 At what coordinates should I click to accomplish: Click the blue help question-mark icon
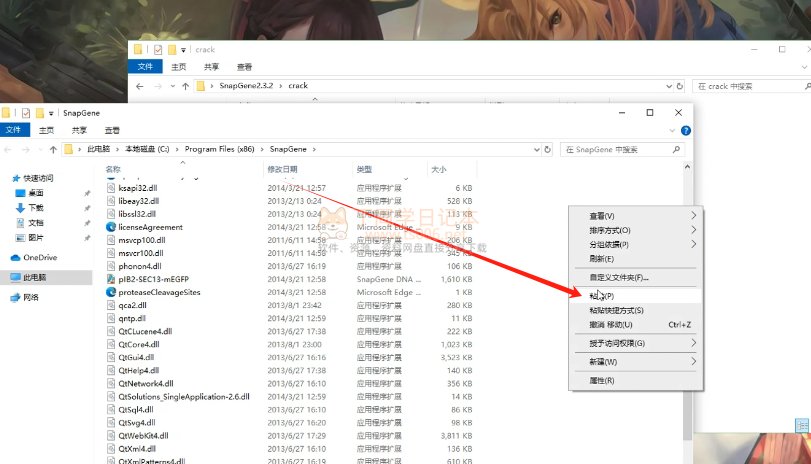coord(685,130)
